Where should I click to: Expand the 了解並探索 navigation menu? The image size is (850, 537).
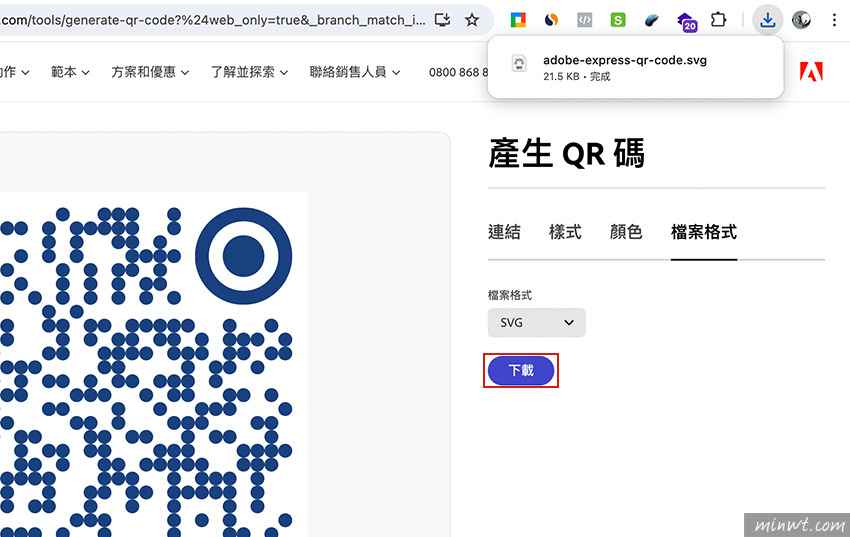point(249,72)
